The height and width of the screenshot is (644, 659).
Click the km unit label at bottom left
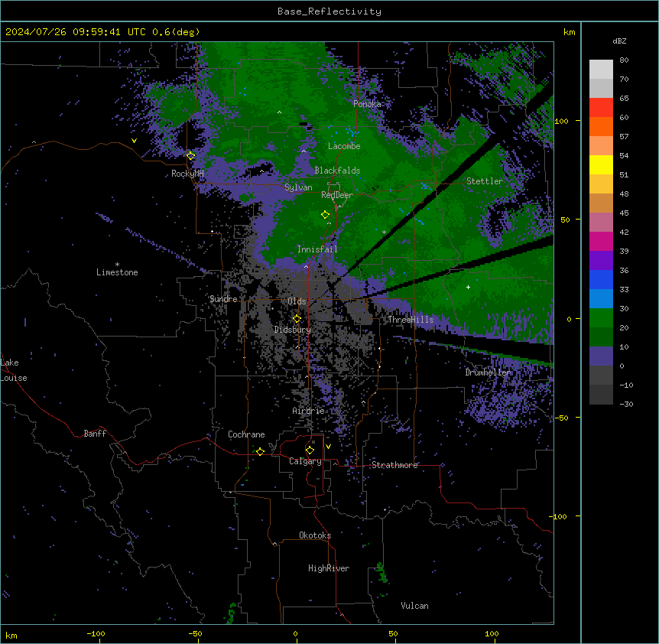pos(11,636)
